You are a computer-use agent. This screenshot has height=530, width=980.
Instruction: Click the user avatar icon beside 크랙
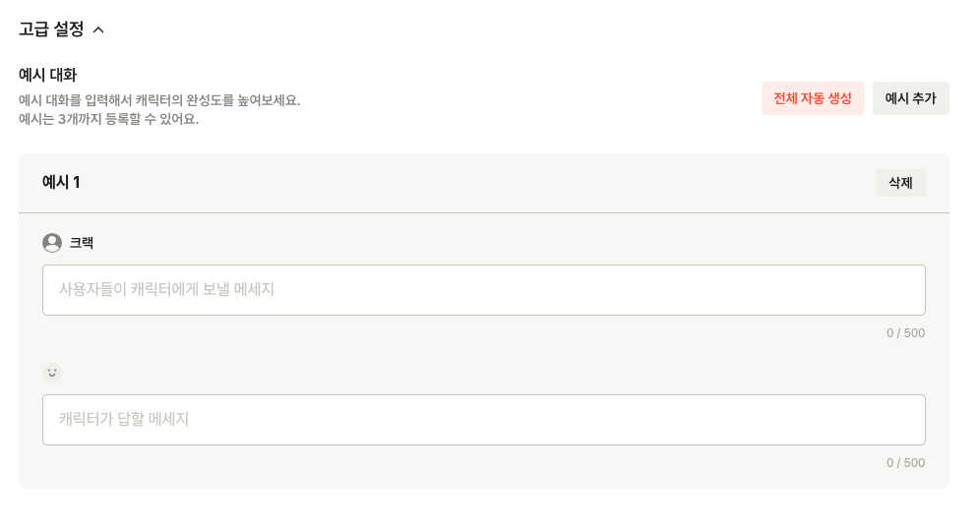click(52, 242)
